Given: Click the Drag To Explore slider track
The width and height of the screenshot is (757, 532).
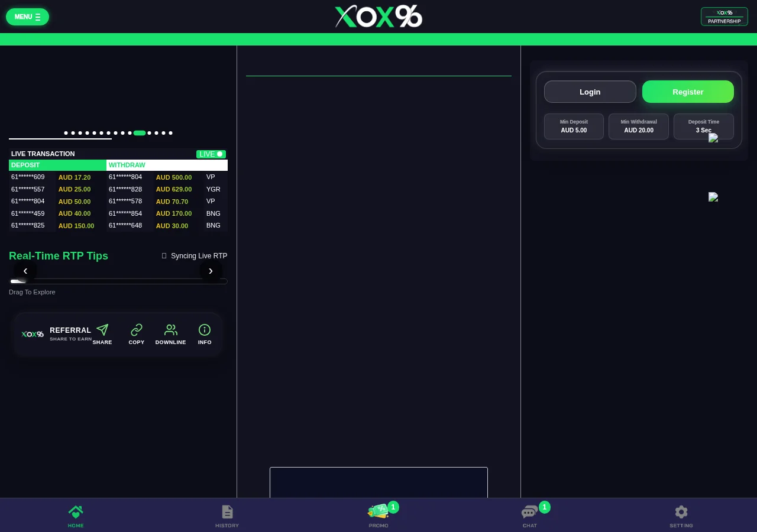Looking at the screenshot, I should point(118,281).
